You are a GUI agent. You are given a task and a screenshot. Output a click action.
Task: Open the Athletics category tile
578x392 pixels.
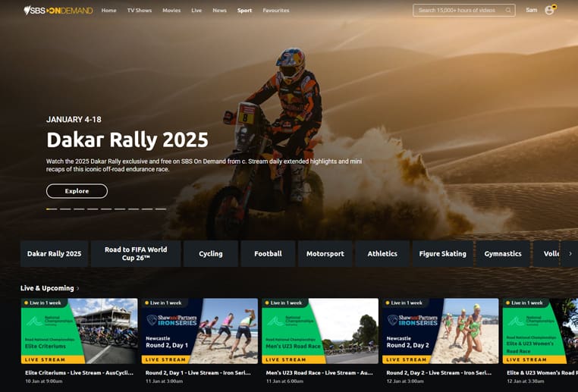tap(382, 253)
